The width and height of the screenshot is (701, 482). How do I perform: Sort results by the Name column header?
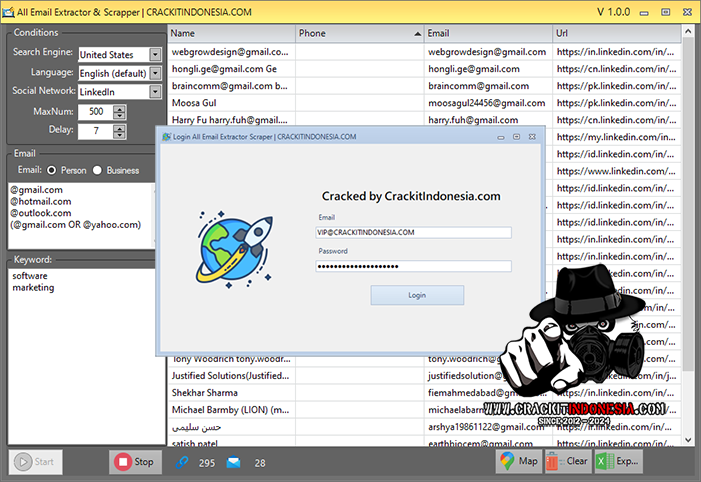click(x=230, y=33)
